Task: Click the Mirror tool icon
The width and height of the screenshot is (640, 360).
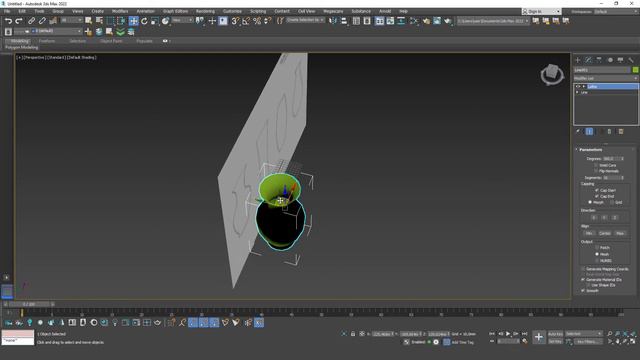Action: [x=333, y=21]
